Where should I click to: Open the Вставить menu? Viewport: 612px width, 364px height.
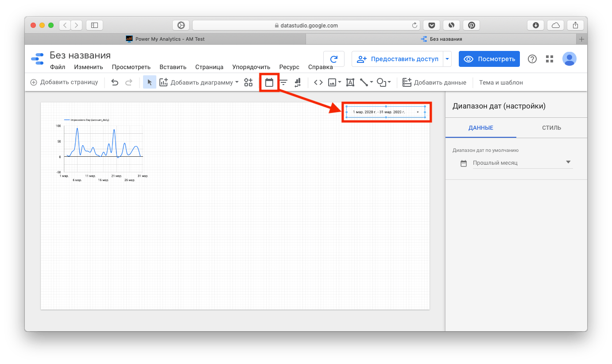point(173,67)
